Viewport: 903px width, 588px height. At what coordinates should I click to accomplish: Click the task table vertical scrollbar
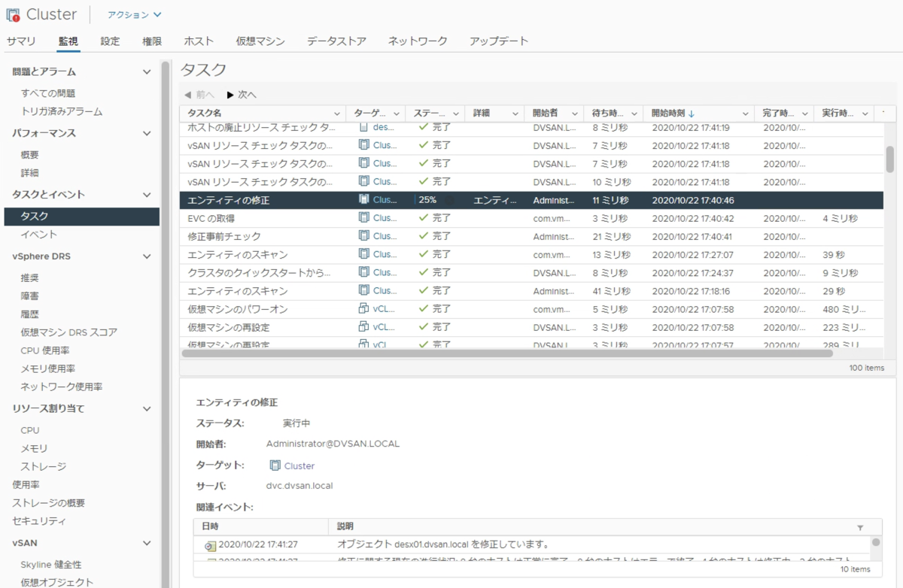tap(889, 159)
